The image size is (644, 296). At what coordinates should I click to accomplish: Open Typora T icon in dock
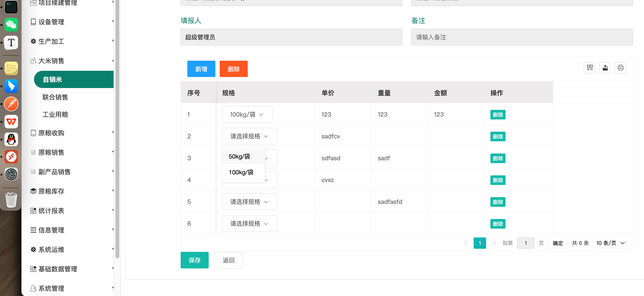pos(11,43)
